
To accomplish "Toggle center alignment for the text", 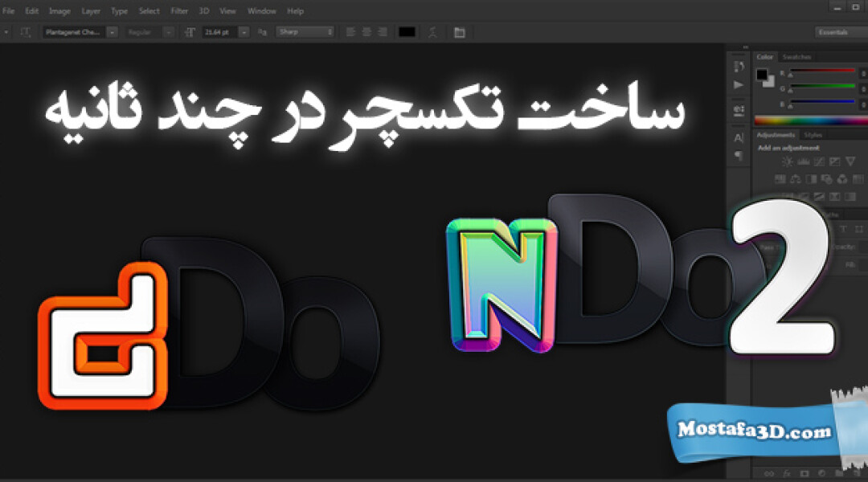I will tap(368, 32).
